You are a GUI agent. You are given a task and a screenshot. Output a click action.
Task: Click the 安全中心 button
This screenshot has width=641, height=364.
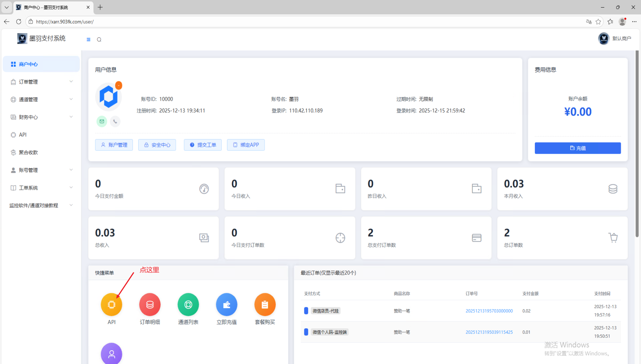(x=157, y=145)
